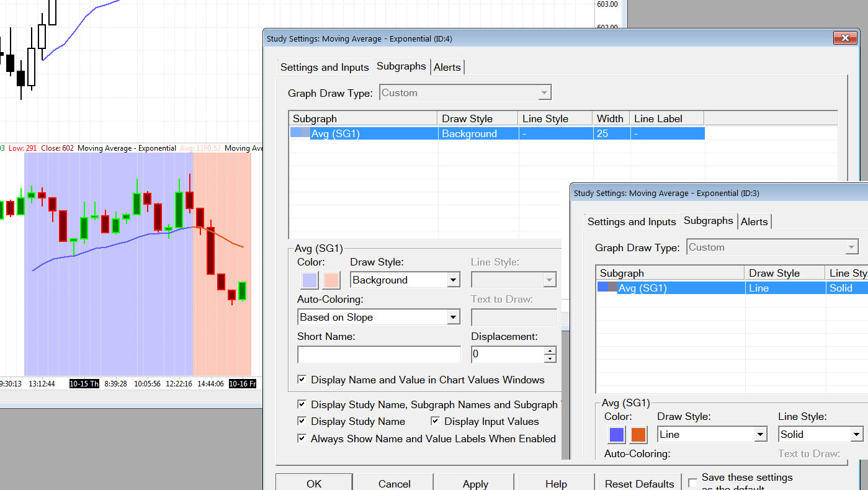Click the 13:12:44 time label on chart axis
Screen dimensions: 868x490
[42, 384]
